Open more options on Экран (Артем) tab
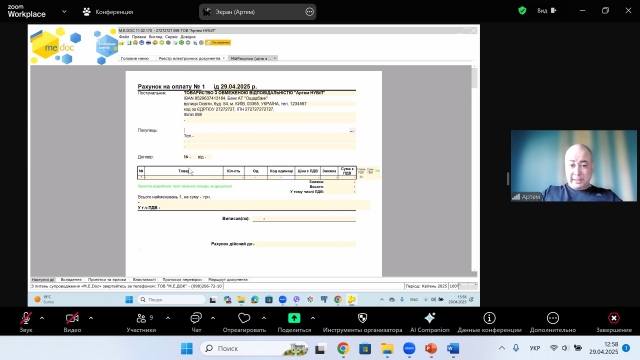 [x=309, y=12]
